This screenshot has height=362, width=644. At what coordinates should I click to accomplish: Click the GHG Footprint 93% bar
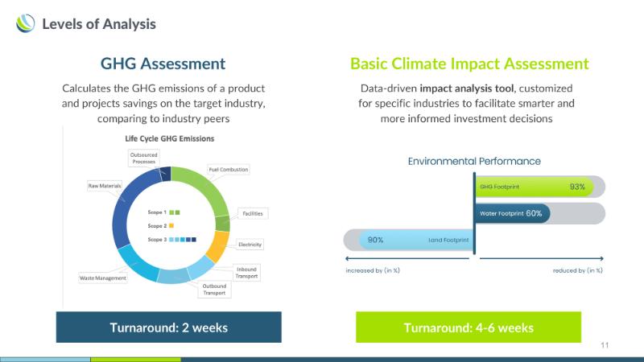point(535,187)
